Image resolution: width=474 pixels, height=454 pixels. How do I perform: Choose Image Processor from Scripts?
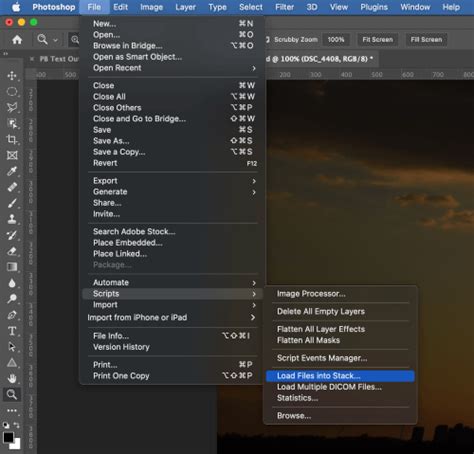click(x=340, y=294)
